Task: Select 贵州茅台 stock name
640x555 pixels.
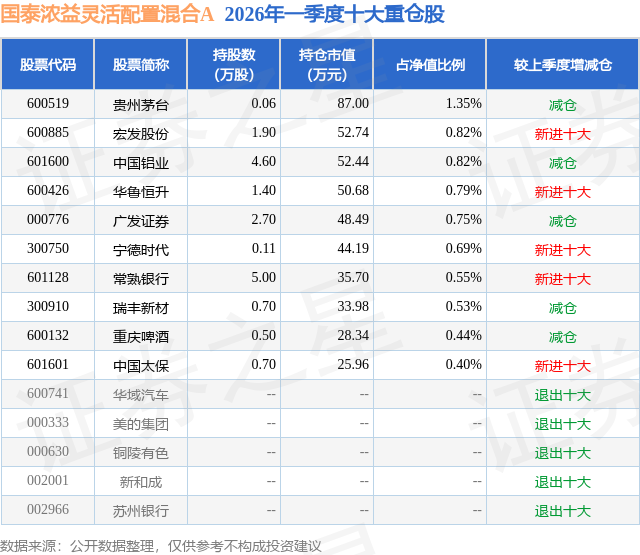Action: click(x=141, y=105)
